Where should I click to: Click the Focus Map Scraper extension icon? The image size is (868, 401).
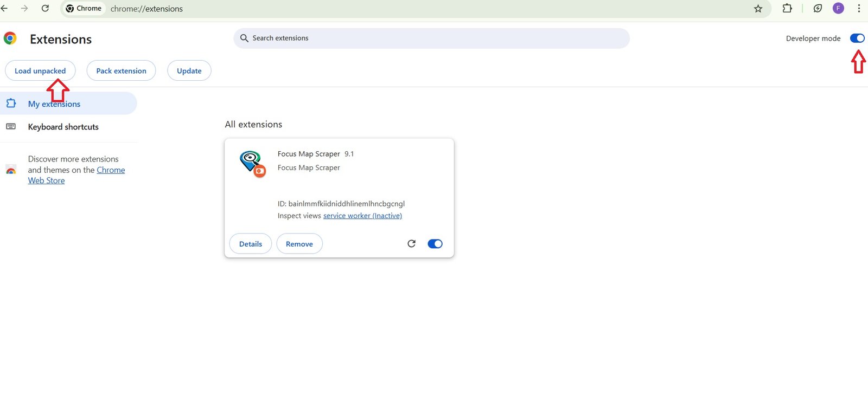click(x=252, y=164)
